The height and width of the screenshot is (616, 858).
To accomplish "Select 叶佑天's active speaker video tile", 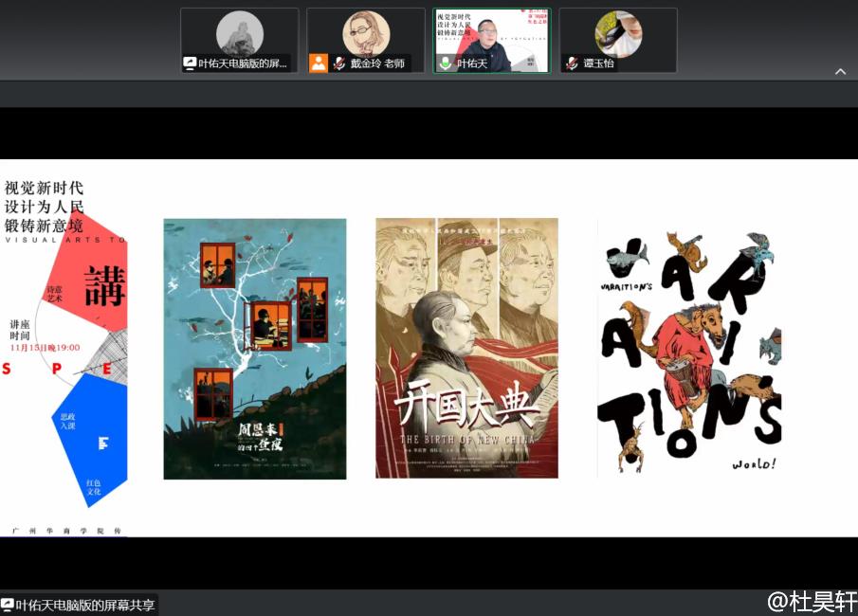I will [491, 41].
